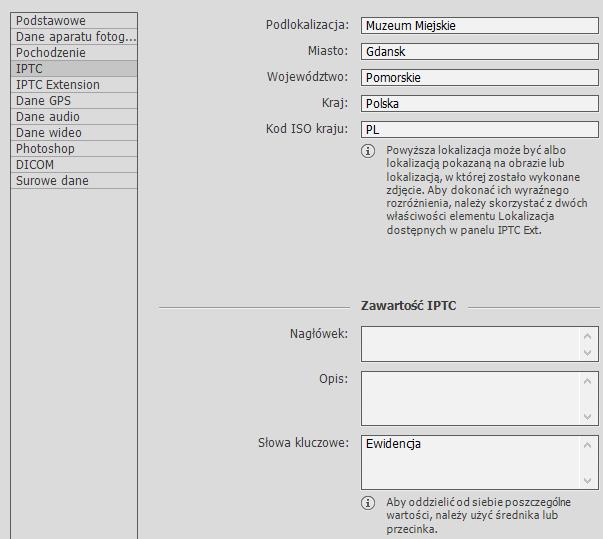
Task: Select the IPTC category
Action: (74, 69)
